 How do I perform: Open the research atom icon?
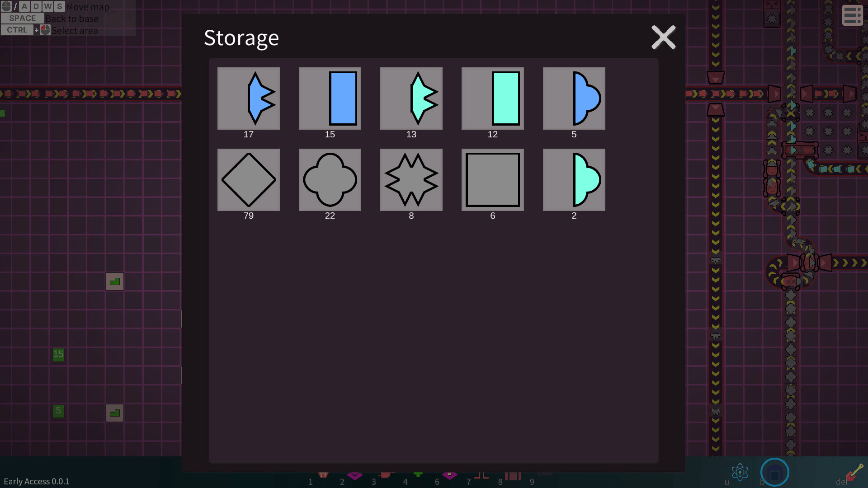click(740, 472)
